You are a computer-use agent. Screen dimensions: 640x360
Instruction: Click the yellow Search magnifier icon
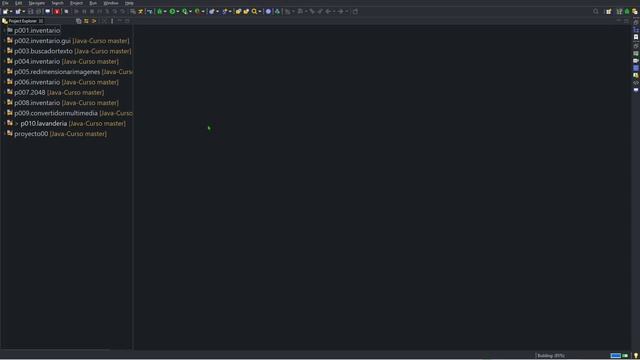point(254,11)
